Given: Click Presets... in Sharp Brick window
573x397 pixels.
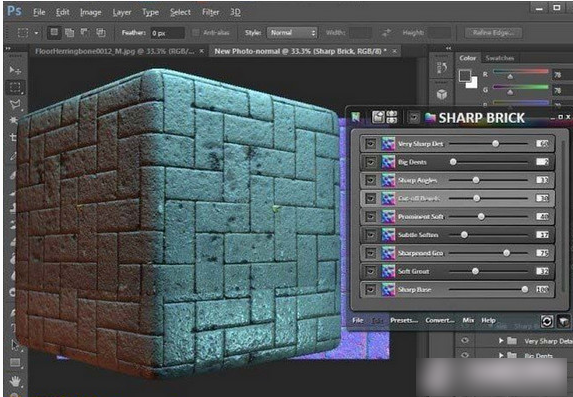Looking at the screenshot, I should tap(404, 320).
